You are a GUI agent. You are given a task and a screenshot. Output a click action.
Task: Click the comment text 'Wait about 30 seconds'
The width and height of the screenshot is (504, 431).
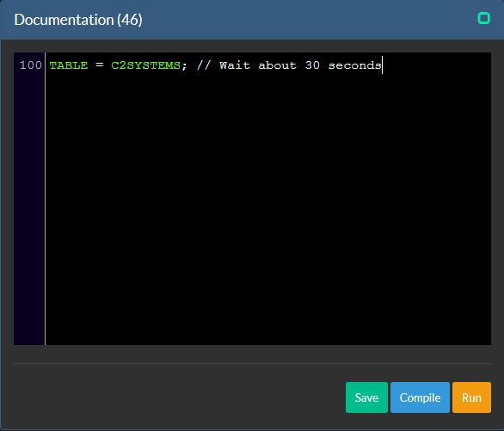click(300, 65)
